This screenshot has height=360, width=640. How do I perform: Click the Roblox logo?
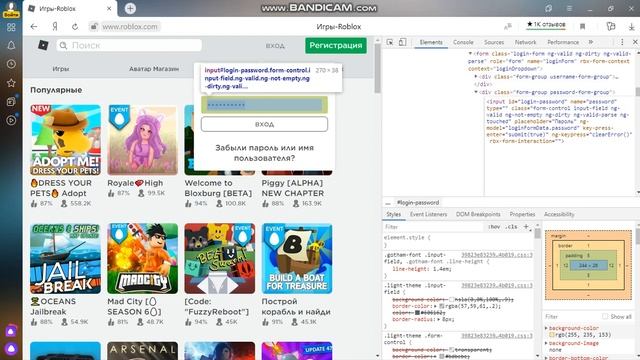pos(43,45)
